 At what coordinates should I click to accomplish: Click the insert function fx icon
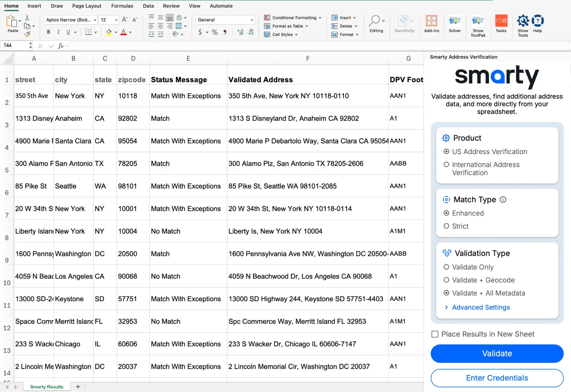pos(61,46)
